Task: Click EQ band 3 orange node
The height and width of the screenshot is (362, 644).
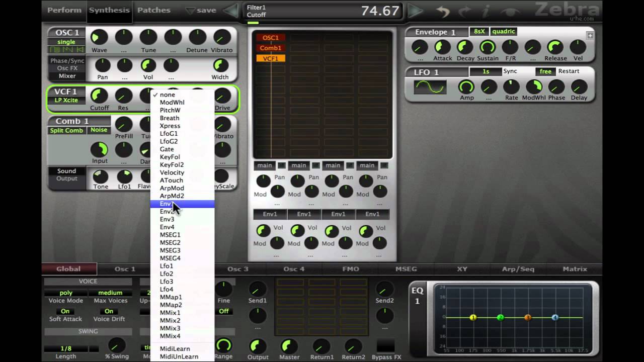Action: click(528, 318)
